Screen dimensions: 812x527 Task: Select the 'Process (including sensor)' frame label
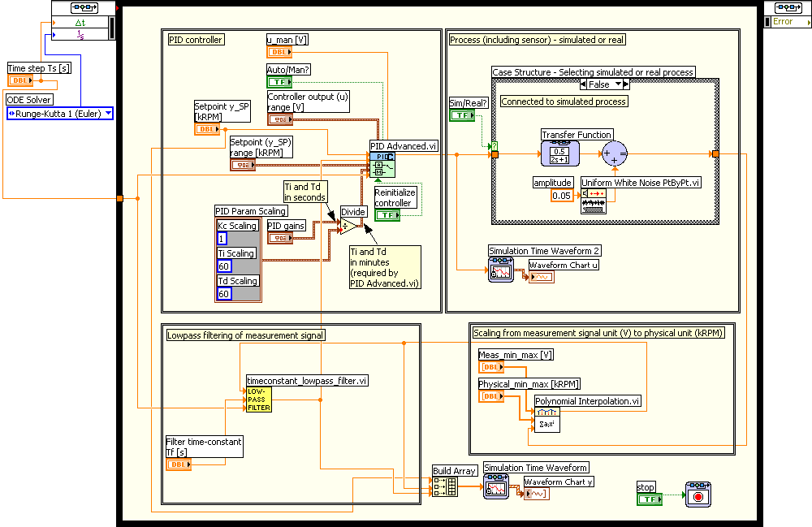coord(537,40)
